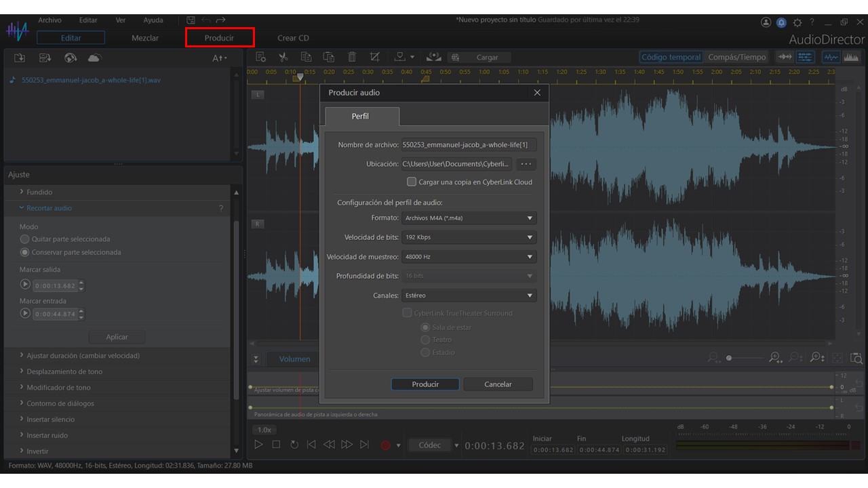868x488 pixels.
Task: Click the globe download icon in library panel
Action: click(70, 58)
